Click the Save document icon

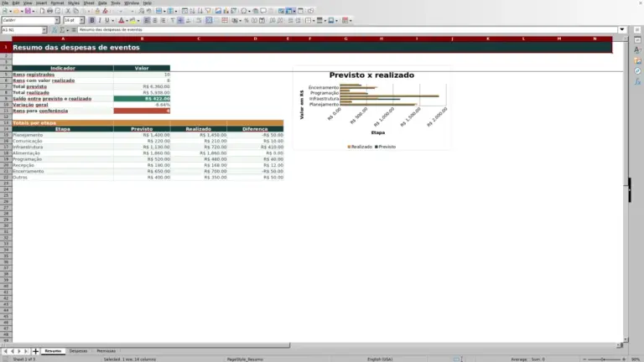pos(28,11)
